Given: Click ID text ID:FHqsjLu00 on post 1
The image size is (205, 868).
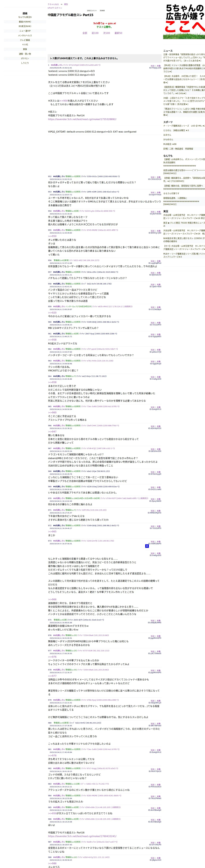Looking at the screenshot, I should (155, 68).
